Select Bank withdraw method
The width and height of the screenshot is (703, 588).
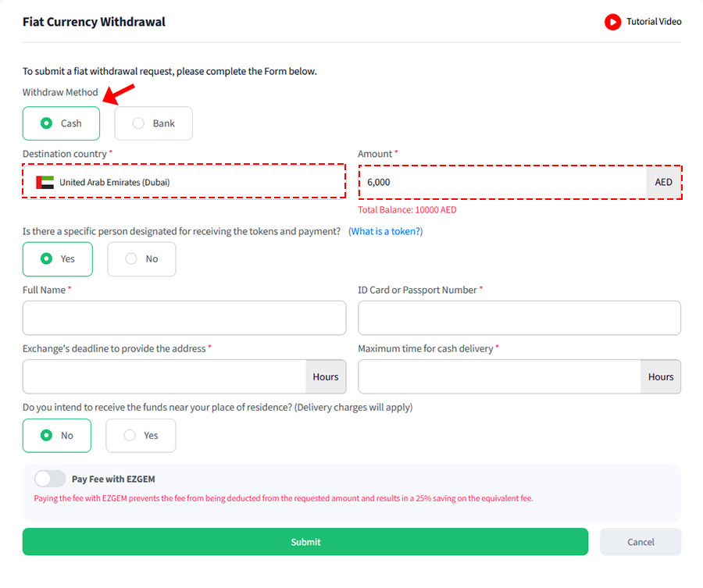(x=153, y=123)
